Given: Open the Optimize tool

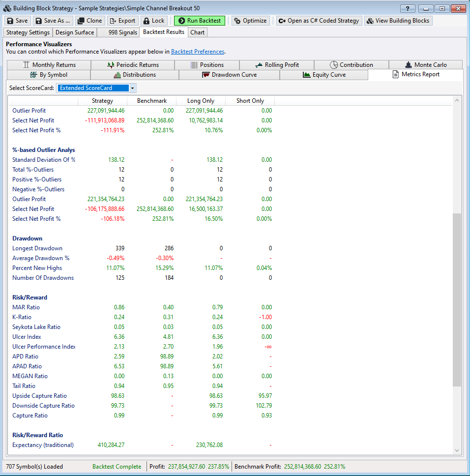Looking at the screenshot, I should pos(250,21).
